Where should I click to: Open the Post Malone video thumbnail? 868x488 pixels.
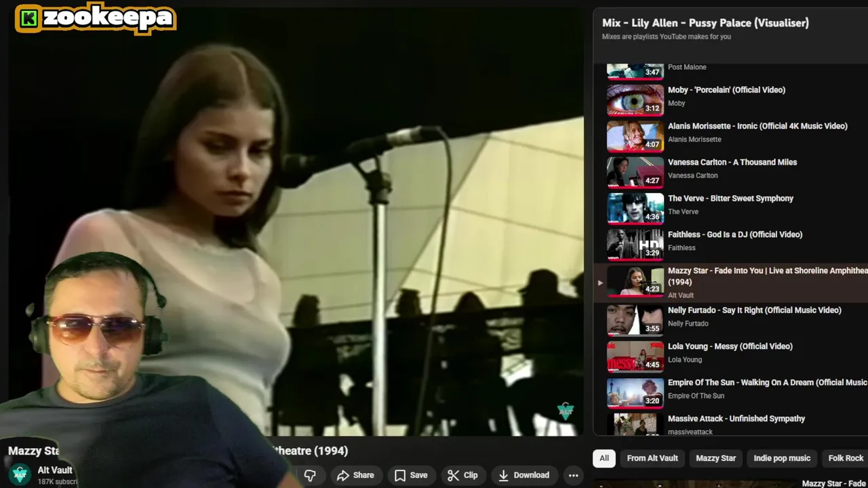click(x=635, y=70)
